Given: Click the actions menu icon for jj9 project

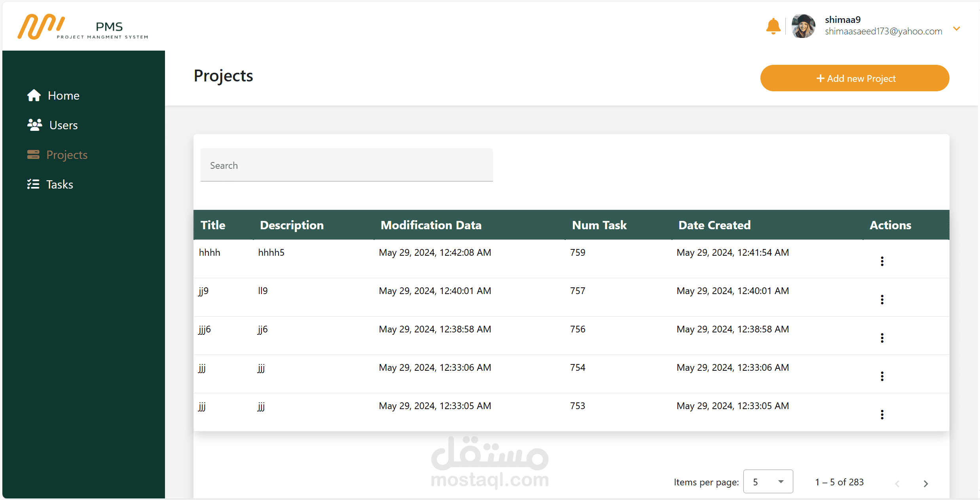Looking at the screenshot, I should click(882, 299).
